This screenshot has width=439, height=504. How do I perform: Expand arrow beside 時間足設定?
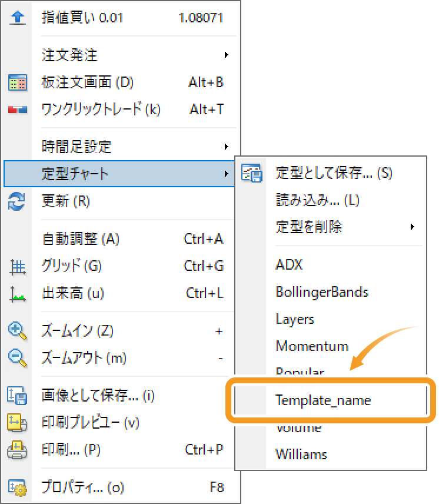pos(227,147)
